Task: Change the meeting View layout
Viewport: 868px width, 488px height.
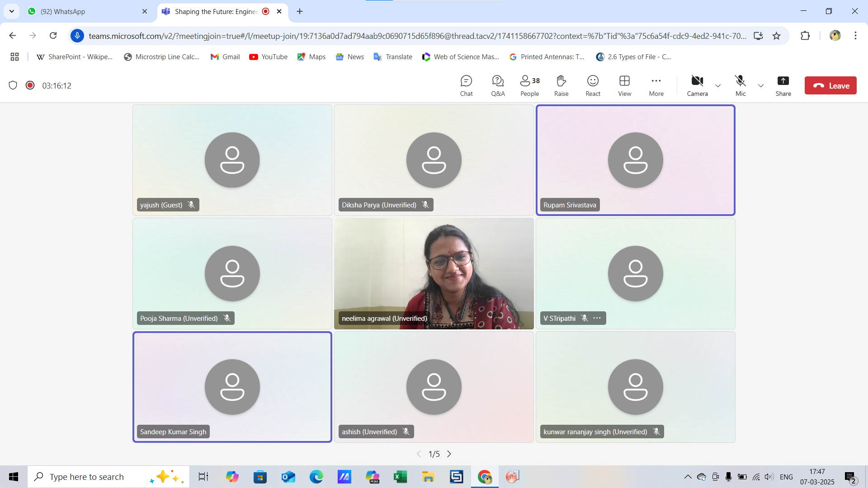Action: coord(624,85)
